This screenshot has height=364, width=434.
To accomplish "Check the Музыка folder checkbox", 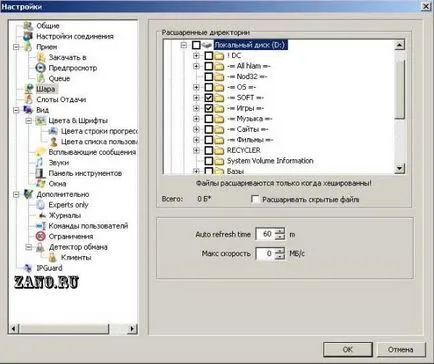I will coord(209,119).
